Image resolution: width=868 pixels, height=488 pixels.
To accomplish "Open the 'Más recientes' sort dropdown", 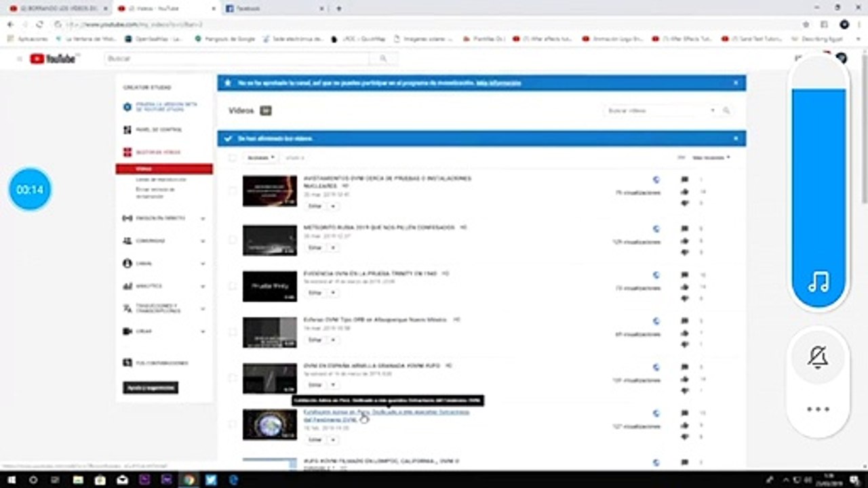I will click(x=711, y=158).
